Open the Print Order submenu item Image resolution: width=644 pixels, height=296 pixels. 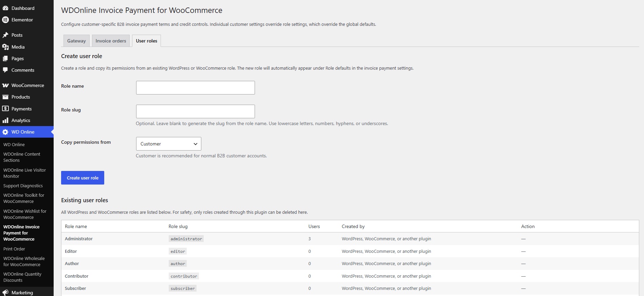pyautogui.click(x=14, y=249)
